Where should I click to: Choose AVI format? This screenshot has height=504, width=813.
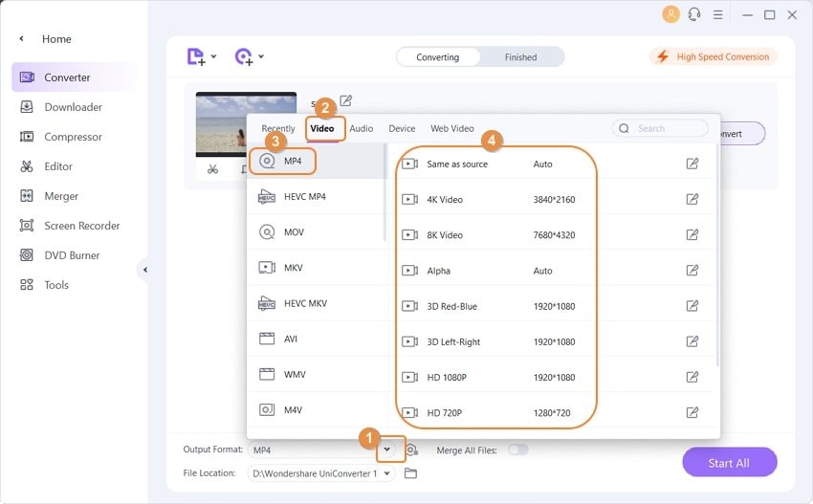pyautogui.click(x=316, y=339)
